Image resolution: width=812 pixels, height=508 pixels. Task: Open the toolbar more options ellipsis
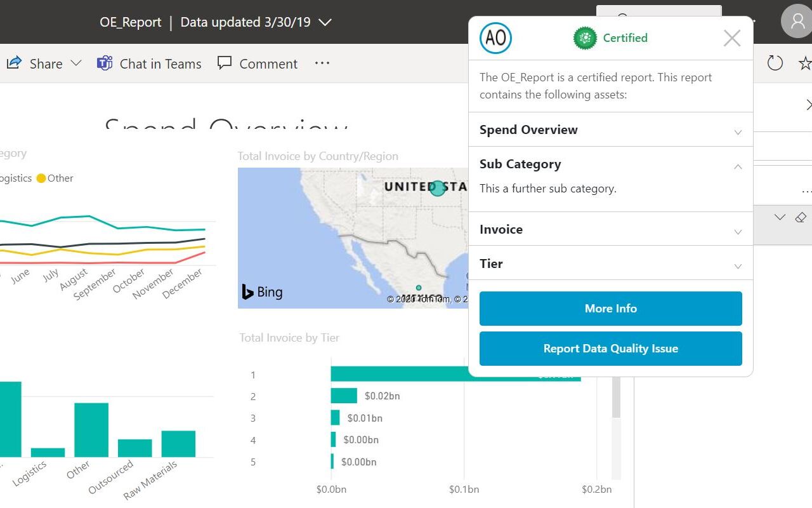coord(322,63)
